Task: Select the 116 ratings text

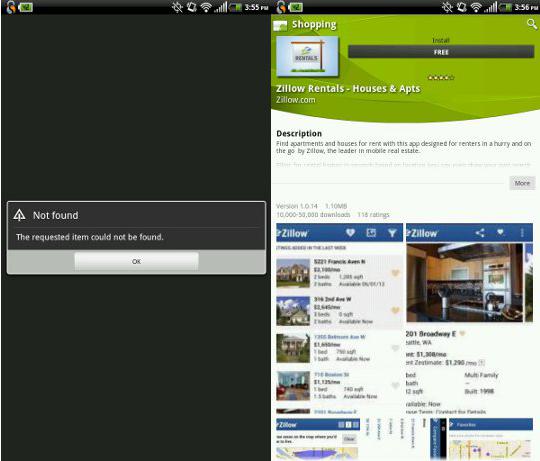Action: 373,215
